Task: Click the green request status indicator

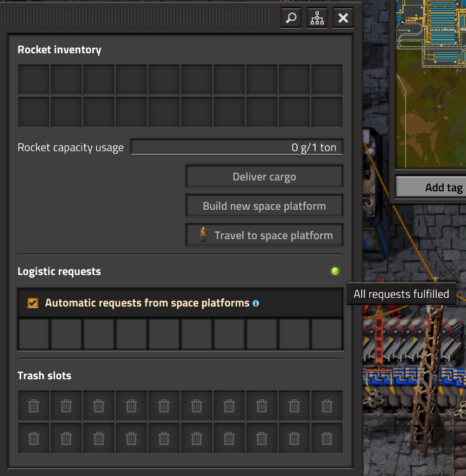Action: (x=335, y=271)
